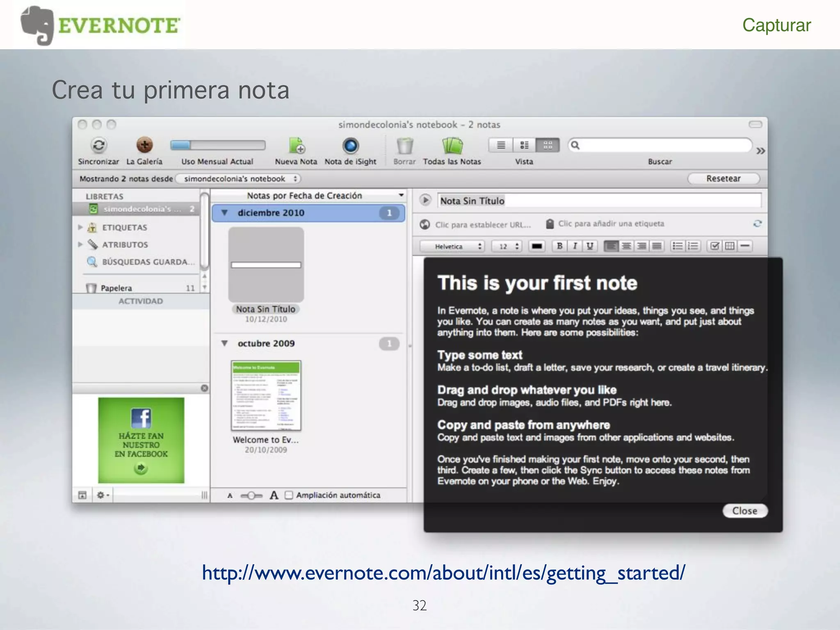840x630 pixels.
Task: Close the first note help overlay
Action: point(745,511)
